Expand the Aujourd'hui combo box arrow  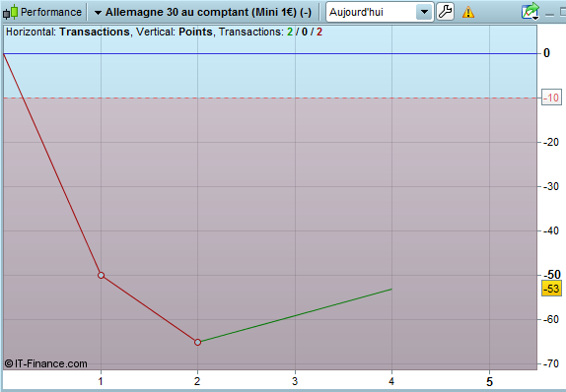pos(424,12)
